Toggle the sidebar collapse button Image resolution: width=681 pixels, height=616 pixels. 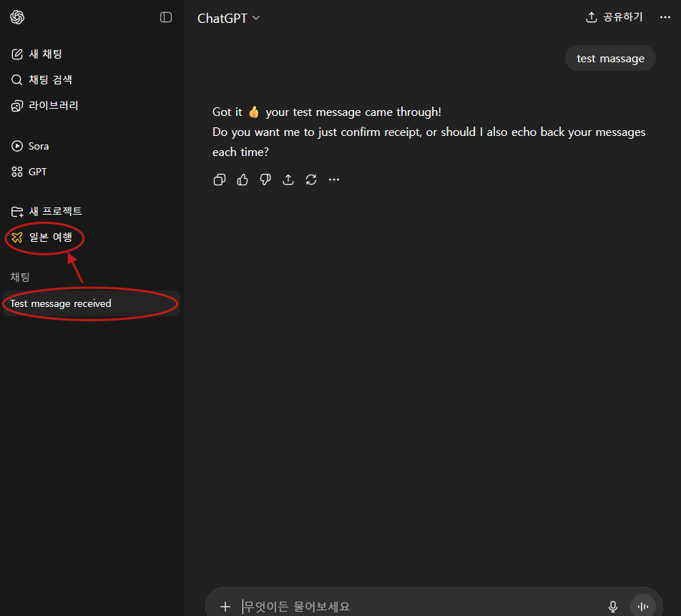[x=166, y=17]
